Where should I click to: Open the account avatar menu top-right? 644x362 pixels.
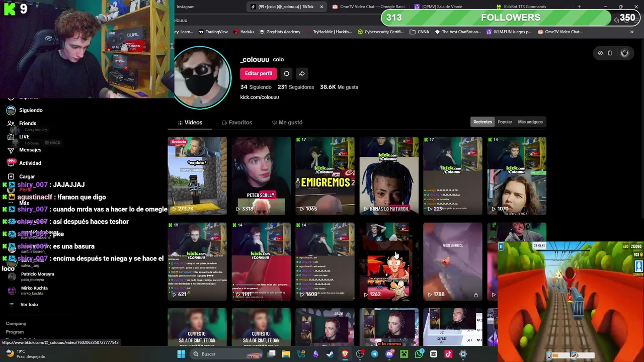pos(624,53)
